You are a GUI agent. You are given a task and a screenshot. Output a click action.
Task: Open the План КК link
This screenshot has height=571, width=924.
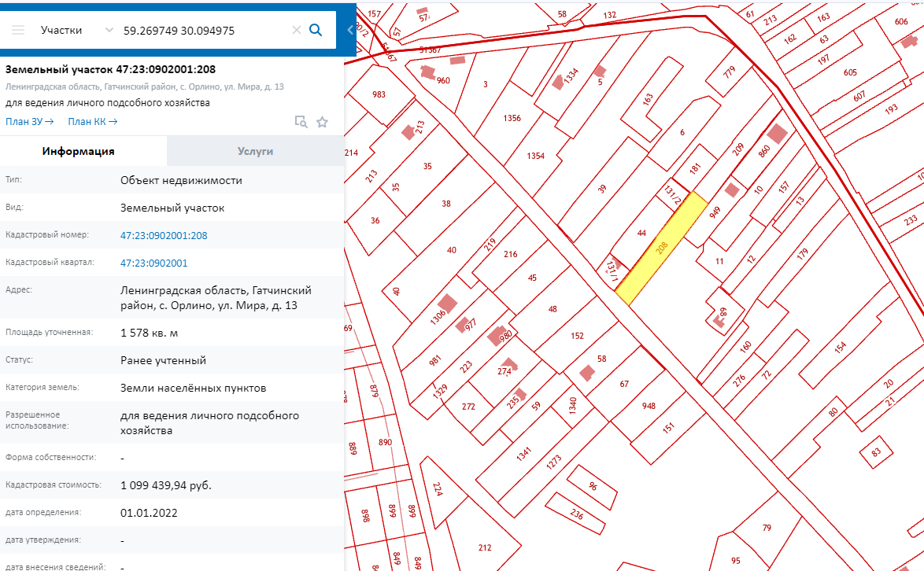click(x=93, y=122)
